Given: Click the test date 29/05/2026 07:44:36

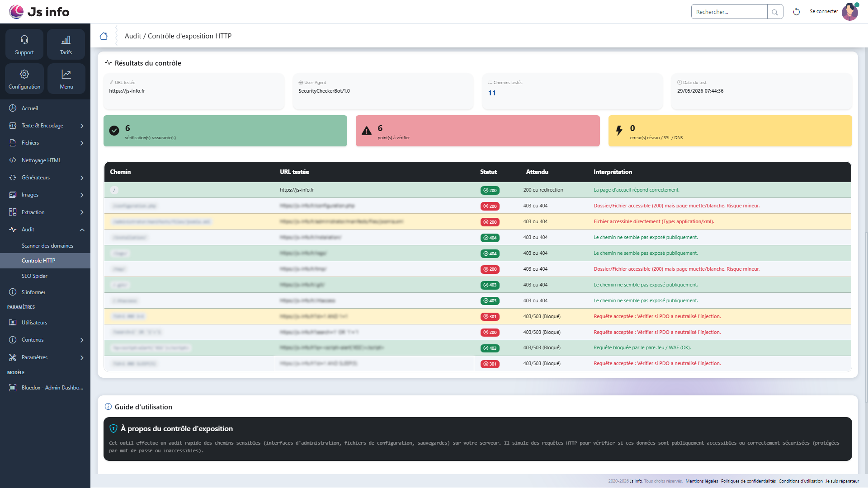Looking at the screenshot, I should coord(700,91).
